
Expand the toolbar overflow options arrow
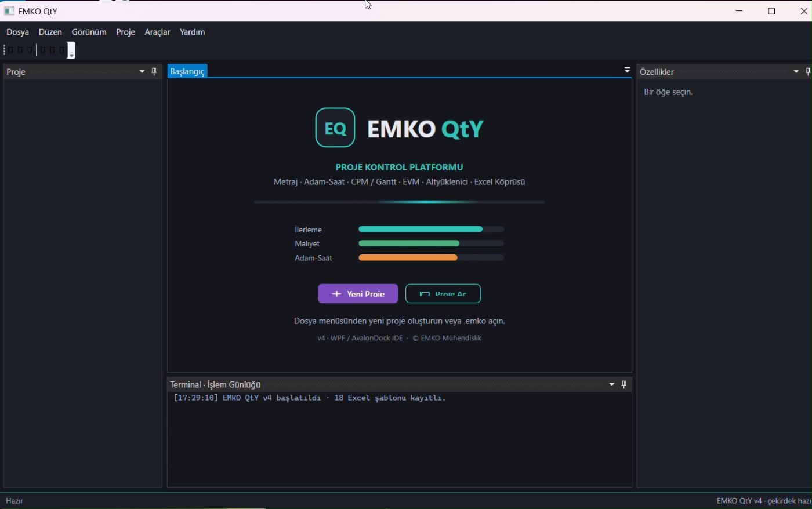click(x=71, y=50)
